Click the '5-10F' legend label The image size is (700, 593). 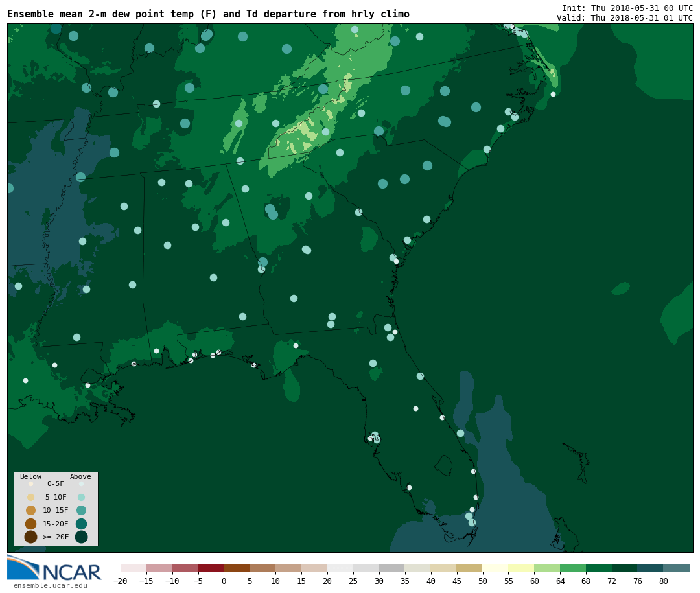click(x=56, y=497)
